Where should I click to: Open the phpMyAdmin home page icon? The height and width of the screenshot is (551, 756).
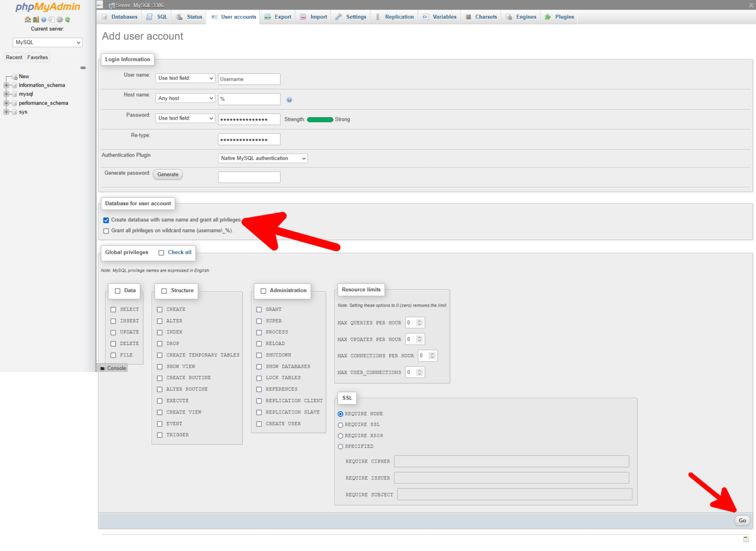coord(28,20)
